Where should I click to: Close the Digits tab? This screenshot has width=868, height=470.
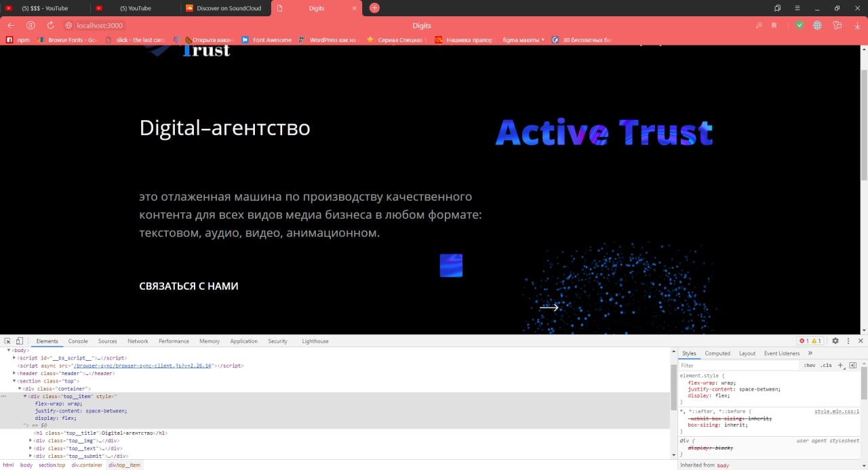click(355, 8)
